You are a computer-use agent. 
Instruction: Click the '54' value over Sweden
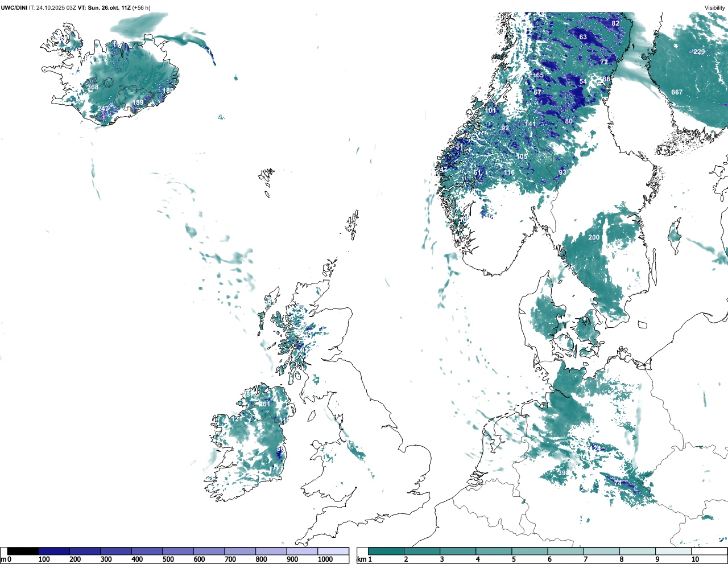pyautogui.click(x=583, y=82)
